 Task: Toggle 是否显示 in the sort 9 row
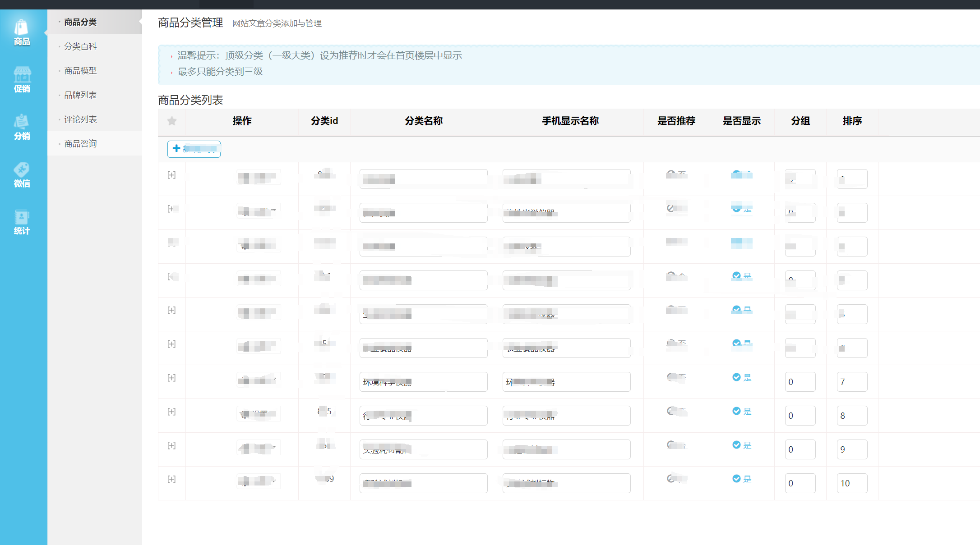[x=742, y=445]
